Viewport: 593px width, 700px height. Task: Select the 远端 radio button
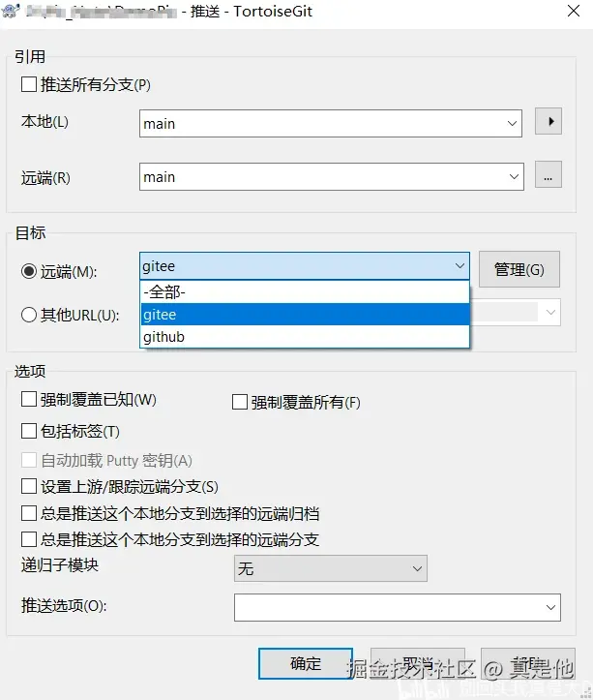coord(28,271)
